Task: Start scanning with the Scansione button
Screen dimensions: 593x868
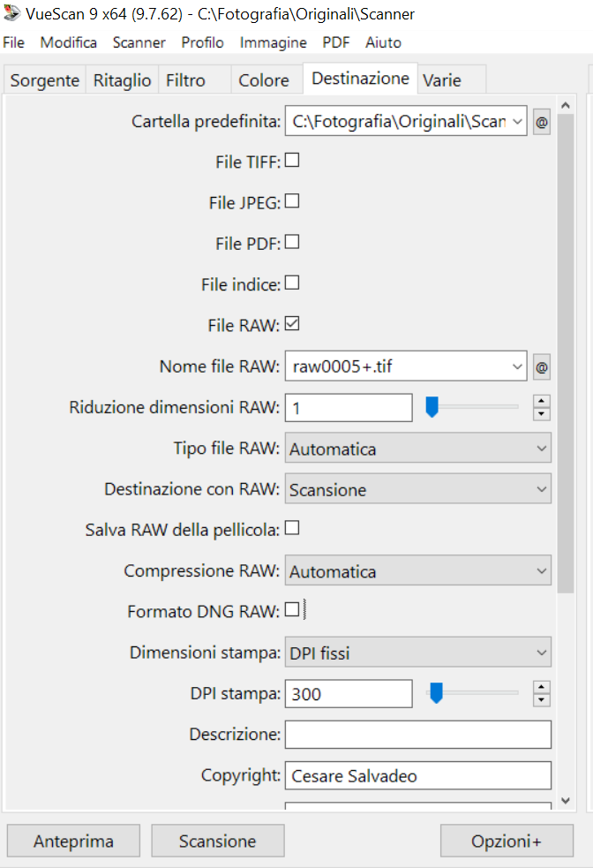Action: pyautogui.click(x=217, y=842)
